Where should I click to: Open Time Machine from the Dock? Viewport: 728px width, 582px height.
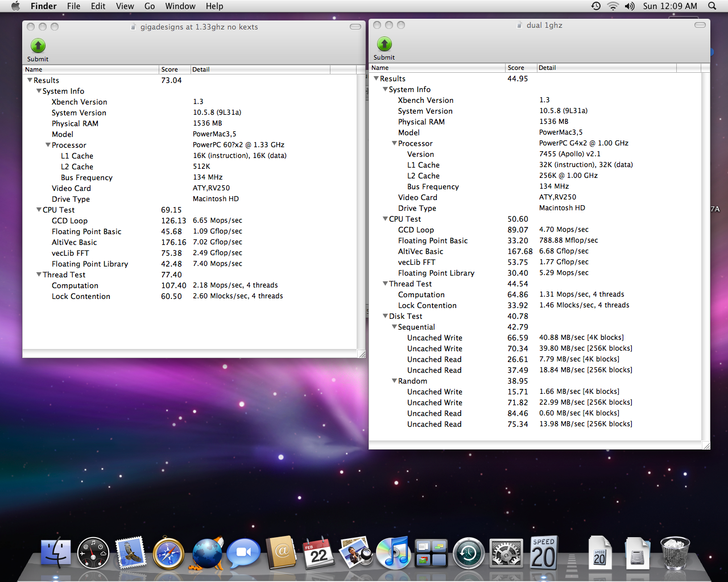[469, 553]
